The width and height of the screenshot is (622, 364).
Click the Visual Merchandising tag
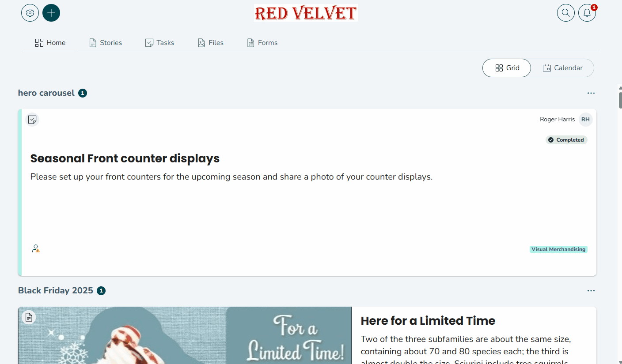tap(558, 249)
